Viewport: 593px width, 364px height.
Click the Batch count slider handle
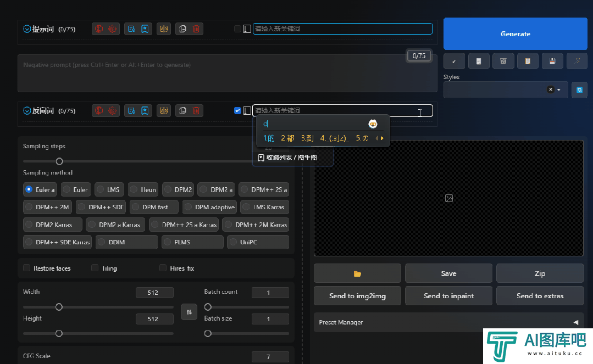click(x=208, y=307)
